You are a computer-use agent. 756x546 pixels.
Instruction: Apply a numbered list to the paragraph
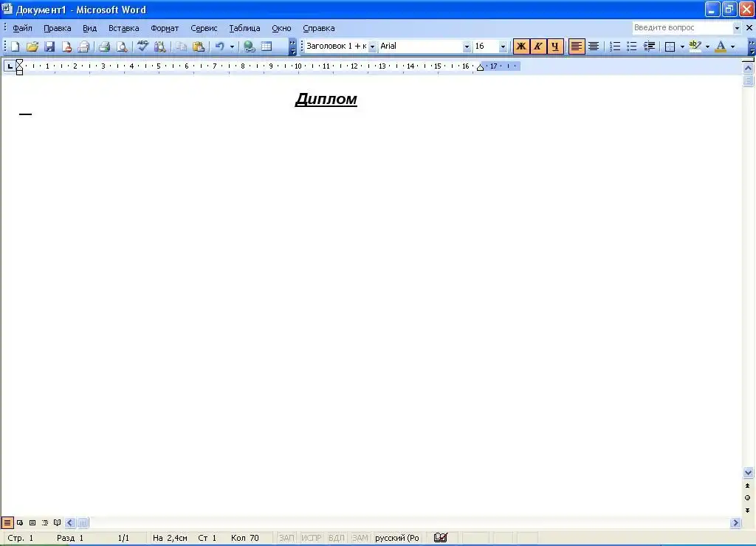pyautogui.click(x=615, y=46)
